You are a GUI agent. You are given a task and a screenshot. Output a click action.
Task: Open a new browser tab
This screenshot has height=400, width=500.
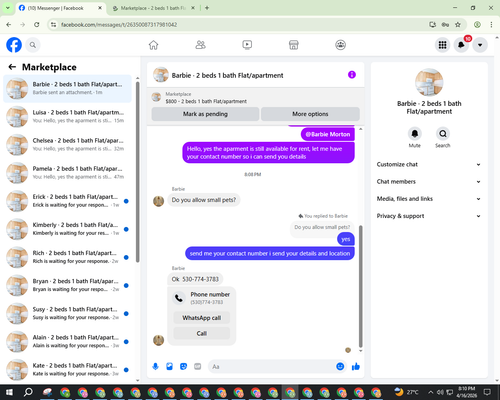point(207,8)
